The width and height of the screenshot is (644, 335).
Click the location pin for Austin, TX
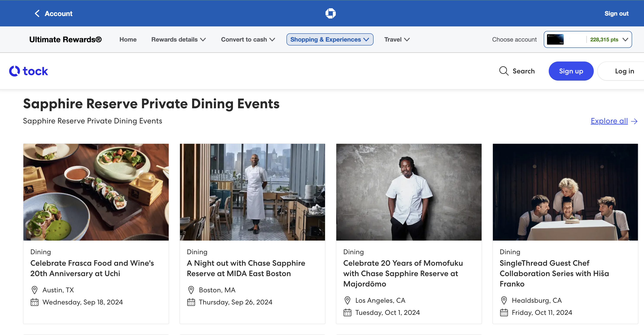tap(34, 290)
